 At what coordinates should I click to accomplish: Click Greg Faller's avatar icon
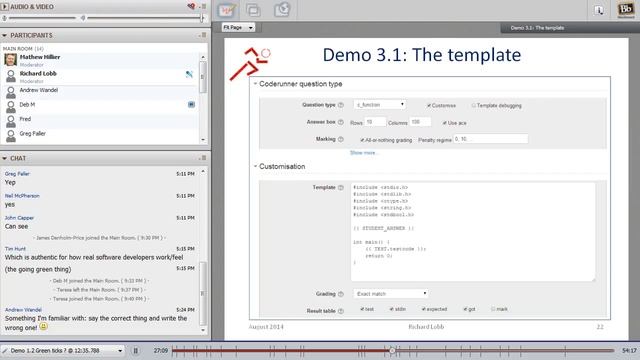11,136
